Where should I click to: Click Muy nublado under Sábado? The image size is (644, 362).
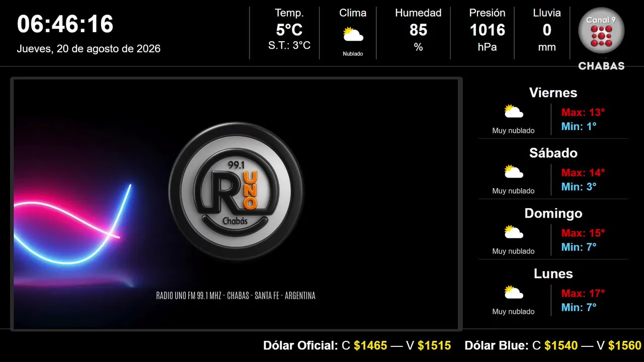tap(513, 191)
